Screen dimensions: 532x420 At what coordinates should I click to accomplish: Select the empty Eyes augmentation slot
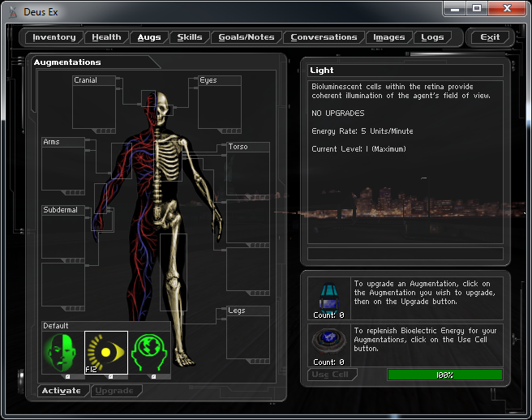220,106
